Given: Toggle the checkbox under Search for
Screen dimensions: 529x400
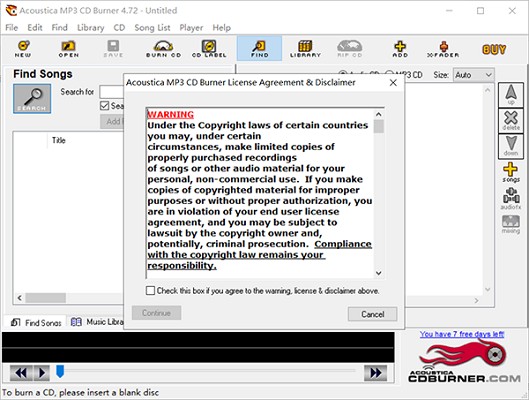Looking at the screenshot, I should coord(105,106).
